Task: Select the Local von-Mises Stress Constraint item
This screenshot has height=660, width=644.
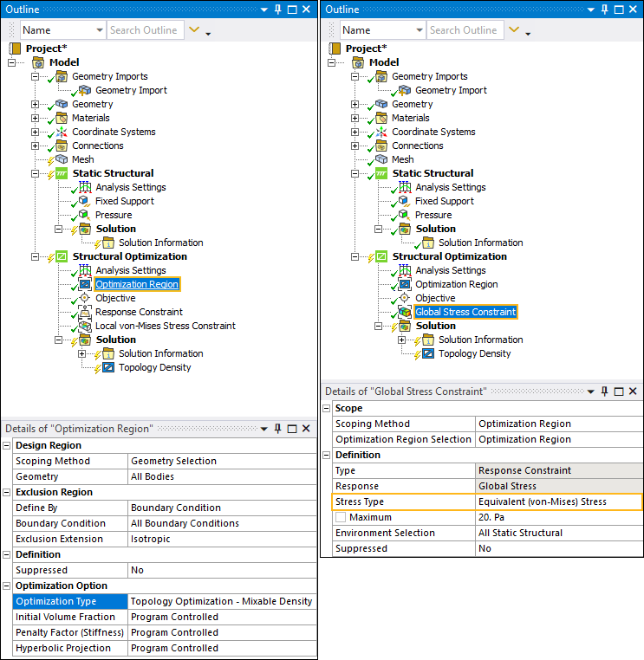Action: pyautogui.click(x=165, y=326)
